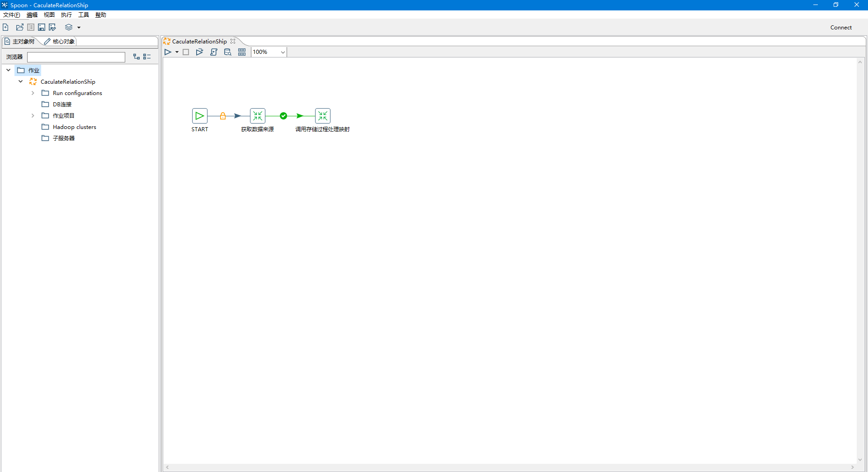Collapse all tree nodes icon
The height and width of the screenshot is (472, 868).
point(147,57)
